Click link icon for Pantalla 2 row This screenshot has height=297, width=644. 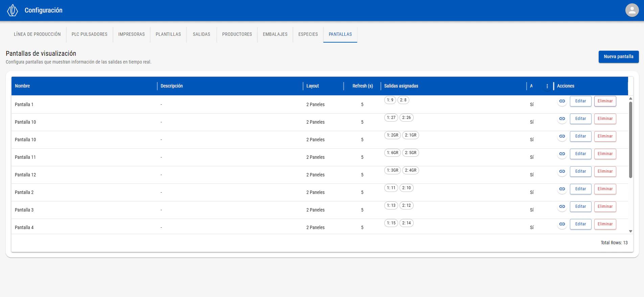tap(562, 189)
